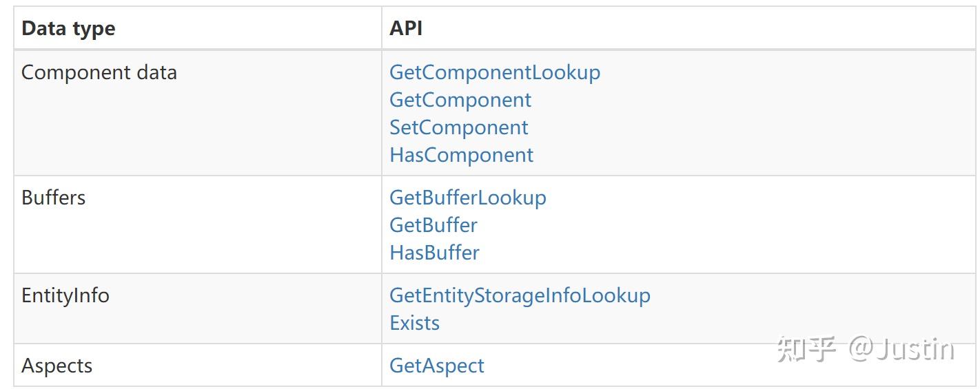Viewport: 980px width, 389px height.
Task: Click the Data type column header
Action: tap(68, 29)
